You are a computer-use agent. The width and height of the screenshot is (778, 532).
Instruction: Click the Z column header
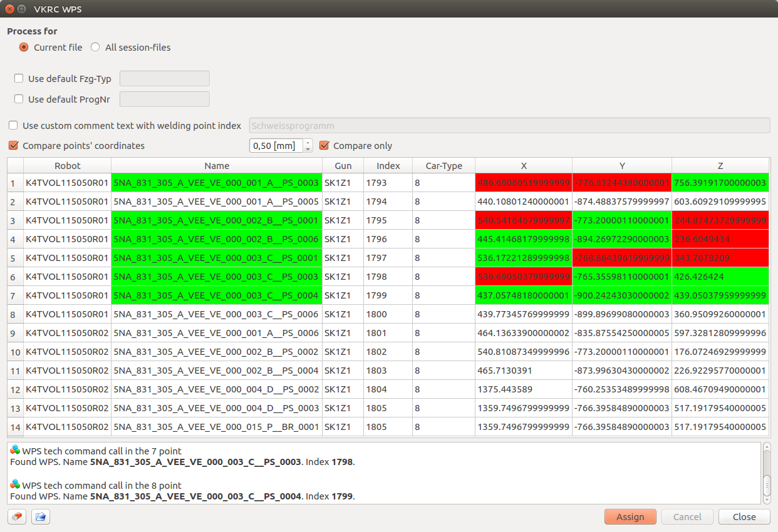coord(720,166)
